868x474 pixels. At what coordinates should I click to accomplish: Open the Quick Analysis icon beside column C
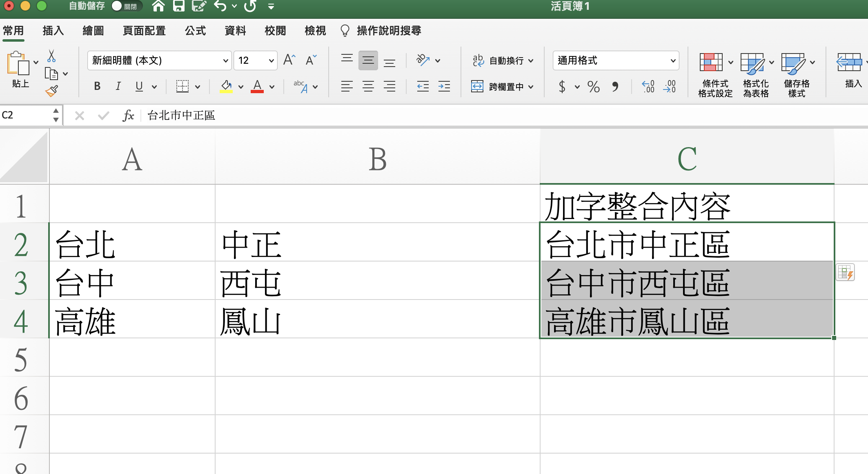[845, 273]
